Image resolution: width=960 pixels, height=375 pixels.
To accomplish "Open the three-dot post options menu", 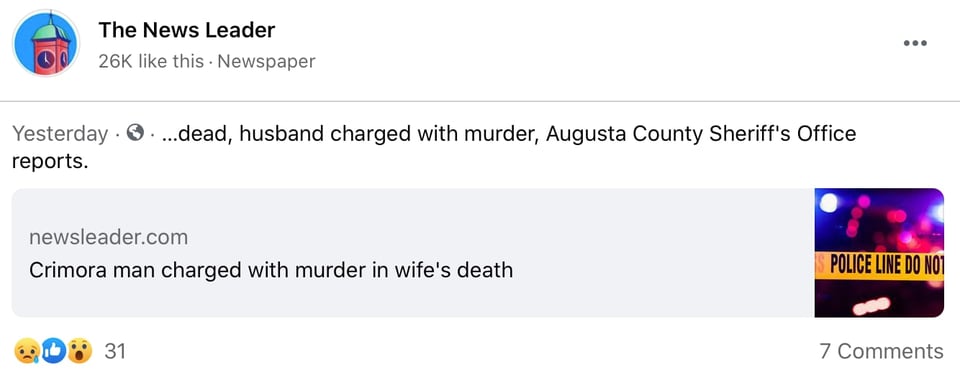I will [x=915, y=44].
